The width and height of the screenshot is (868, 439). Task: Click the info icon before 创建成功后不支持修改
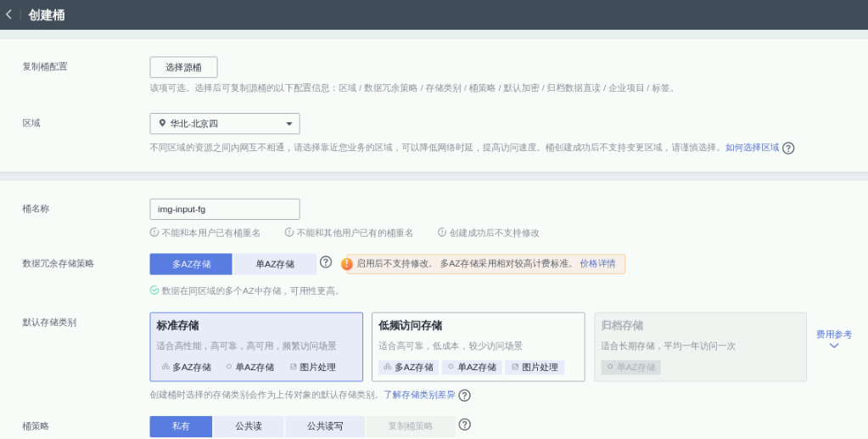point(442,233)
